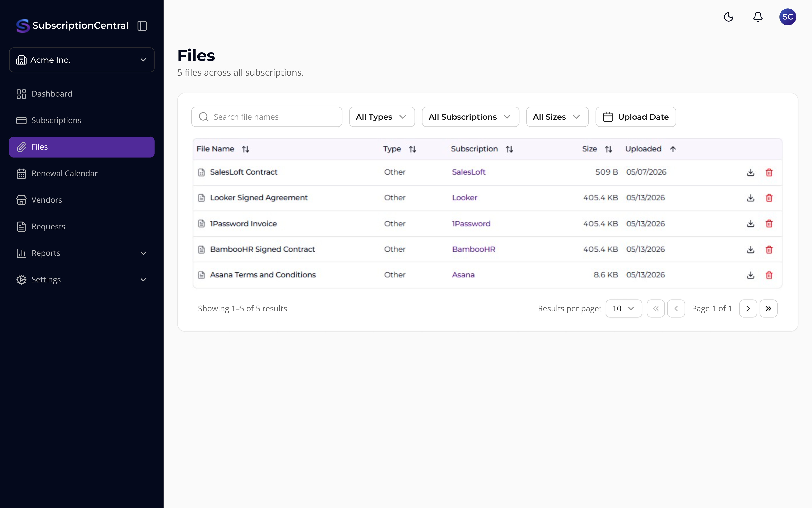The width and height of the screenshot is (812, 508).
Task: Focus the Search file names field
Action: pyautogui.click(x=267, y=117)
